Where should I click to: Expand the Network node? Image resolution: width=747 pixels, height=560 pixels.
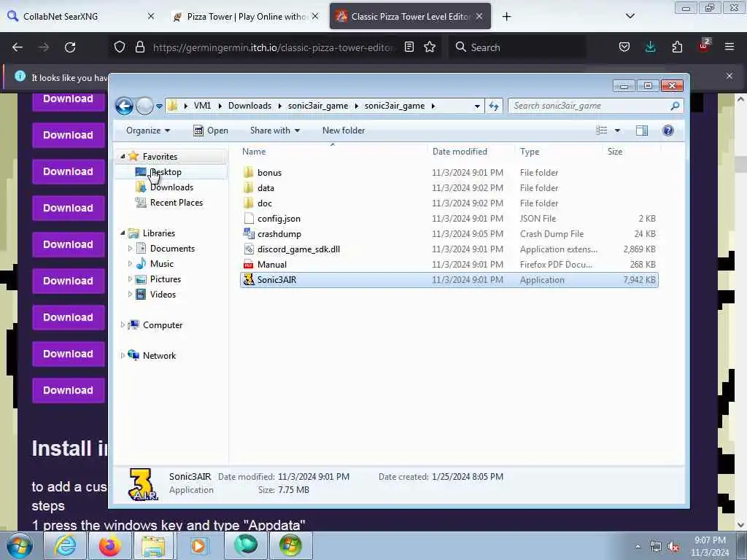123,355
